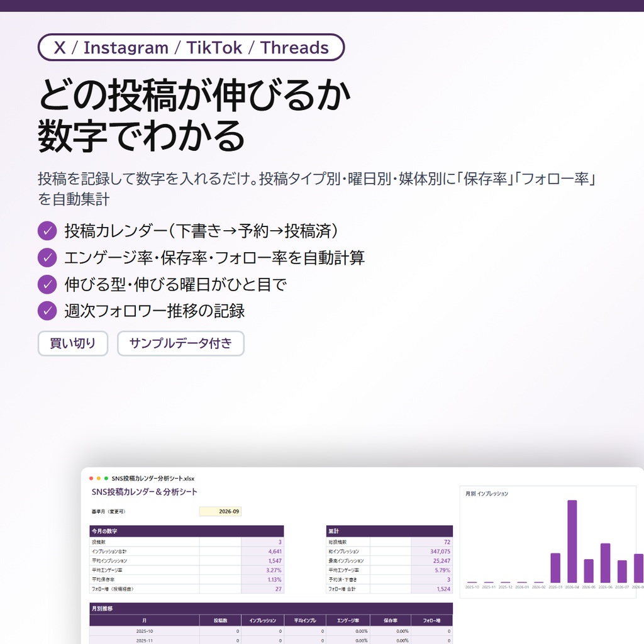Click the red close dot of SNS投稿カレンダー window
This screenshot has width=644, height=644.
point(91,479)
